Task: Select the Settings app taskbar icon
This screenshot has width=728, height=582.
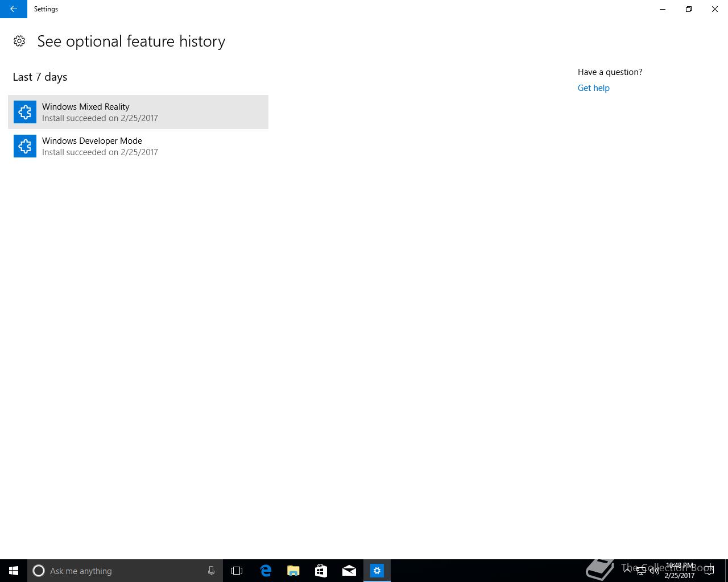Action: pos(377,571)
